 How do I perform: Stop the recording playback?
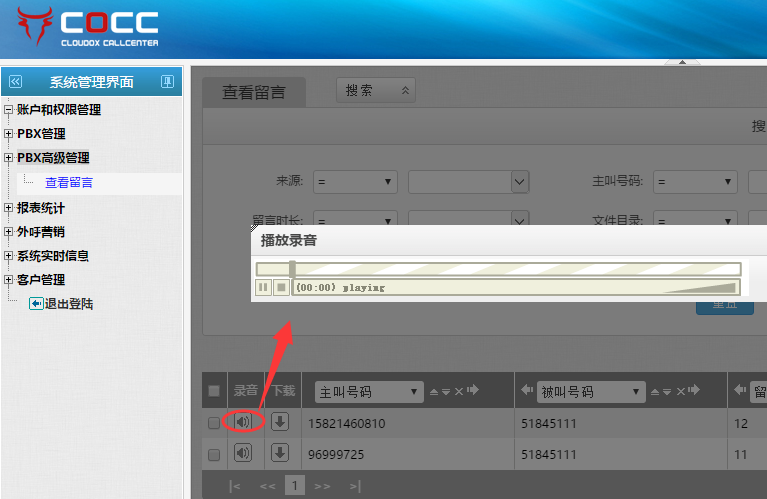281,287
